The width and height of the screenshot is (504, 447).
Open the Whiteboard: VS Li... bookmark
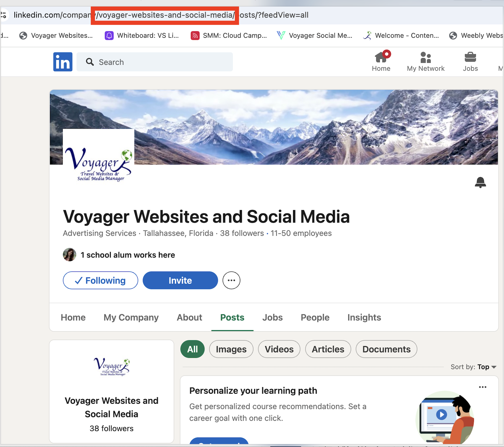click(x=142, y=36)
